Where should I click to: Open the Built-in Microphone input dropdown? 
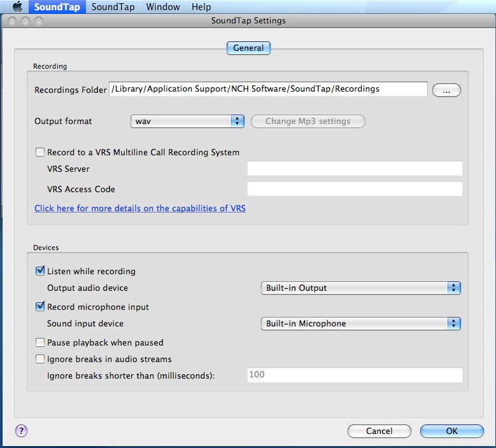pyautogui.click(x=360, y=323)
